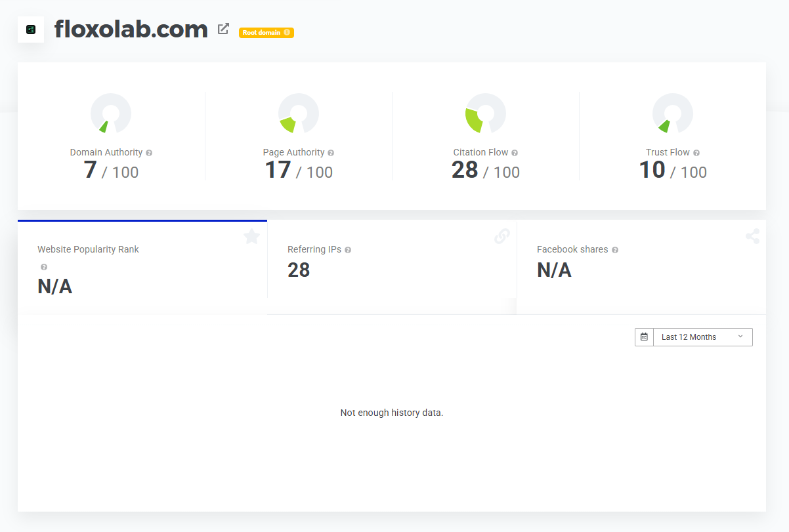
Task: Show Facebook shares help icon
Action: (x=615, y=250)
